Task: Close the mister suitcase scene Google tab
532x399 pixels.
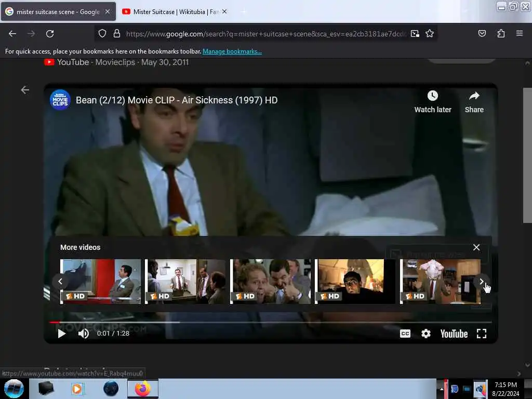Action: pos(108,11)
